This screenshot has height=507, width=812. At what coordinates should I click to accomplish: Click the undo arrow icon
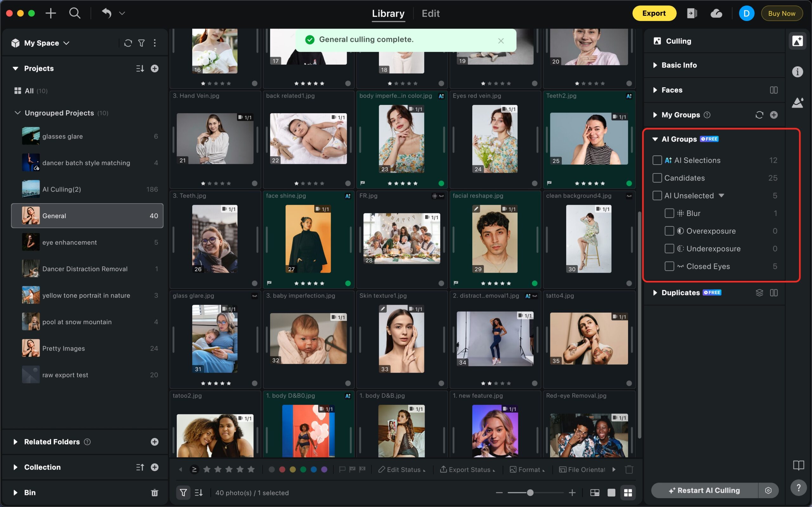coord(106,13)
